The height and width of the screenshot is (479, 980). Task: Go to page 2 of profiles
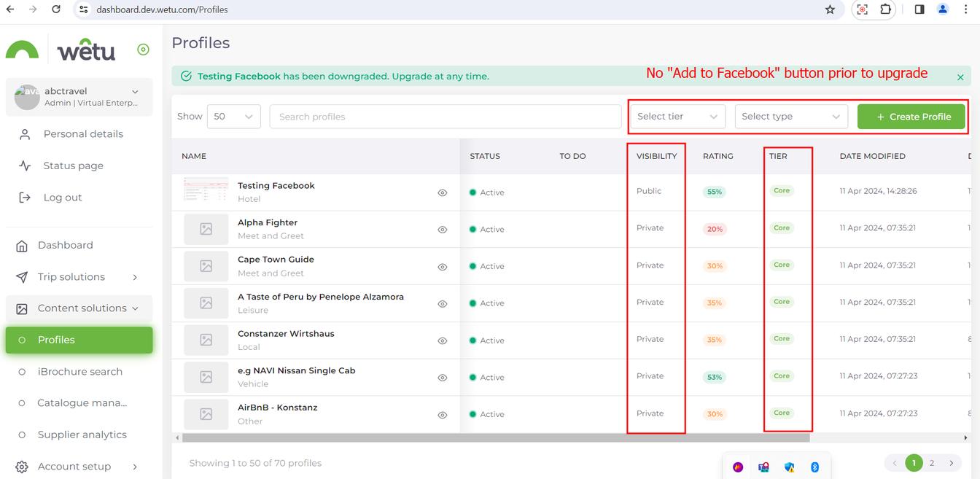click(931, 463)
